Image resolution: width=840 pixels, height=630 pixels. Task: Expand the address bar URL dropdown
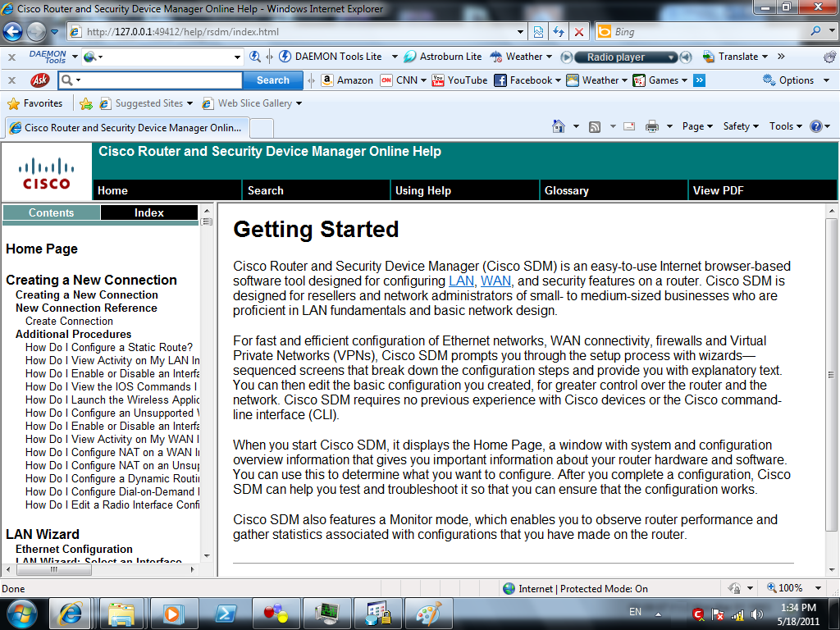click(520, 32)
